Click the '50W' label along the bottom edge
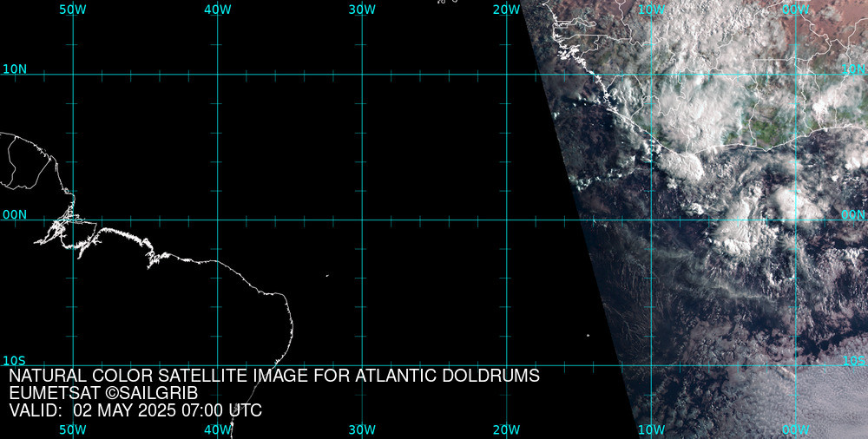 73,429
